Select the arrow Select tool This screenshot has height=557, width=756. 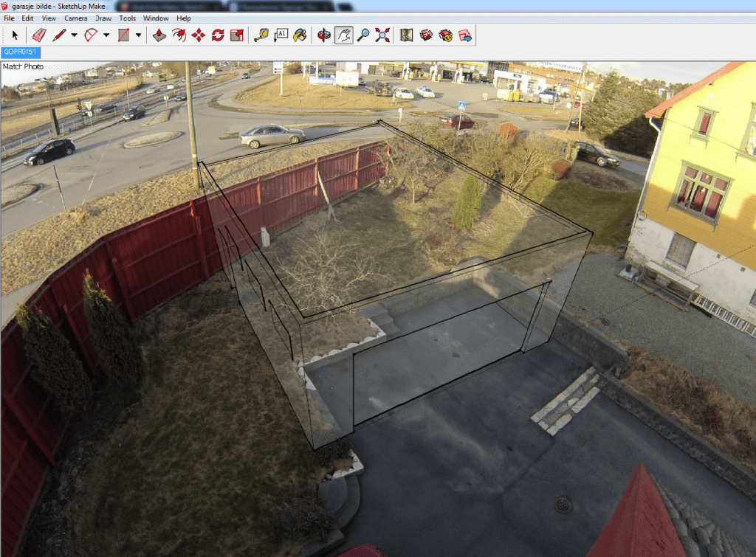click(x=15, y=35)
